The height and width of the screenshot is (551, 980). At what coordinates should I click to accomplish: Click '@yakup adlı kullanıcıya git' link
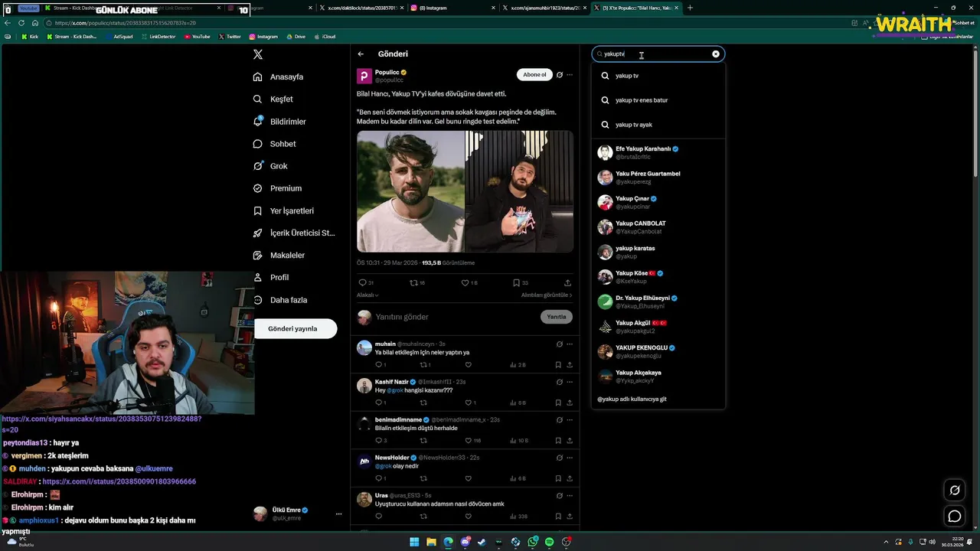coord(632,399)
